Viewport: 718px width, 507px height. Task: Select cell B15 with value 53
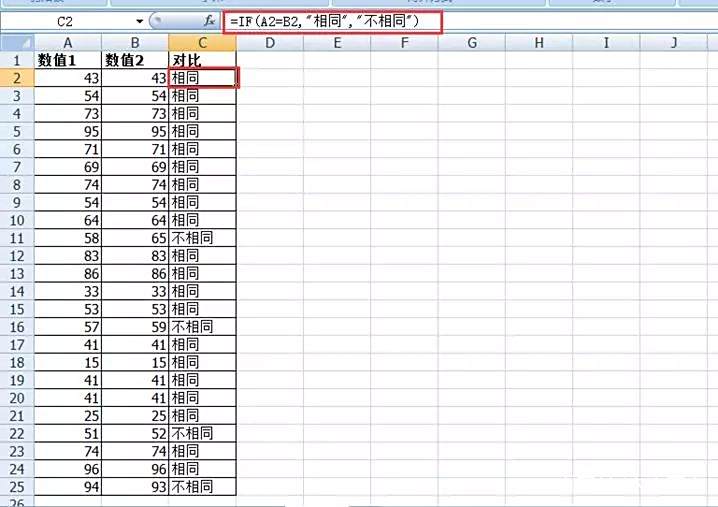click(135, 309)
